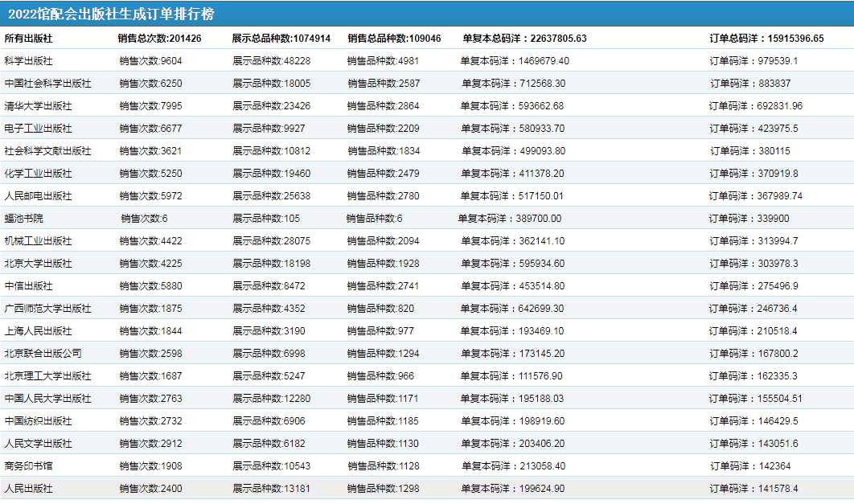Click 化学工业出版社 in the ranking
Image resolution: width=854 pixels, height=504 pixels.
[38, 174]
